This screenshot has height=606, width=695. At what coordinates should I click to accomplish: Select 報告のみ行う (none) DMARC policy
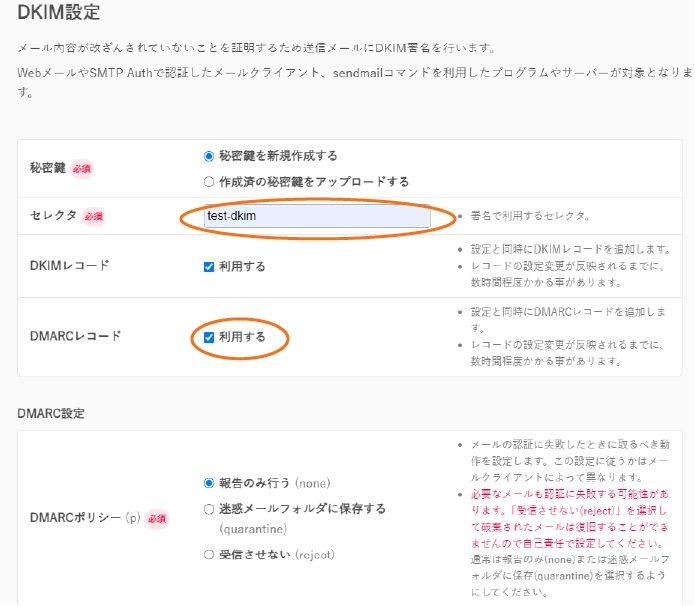(209, 483)
